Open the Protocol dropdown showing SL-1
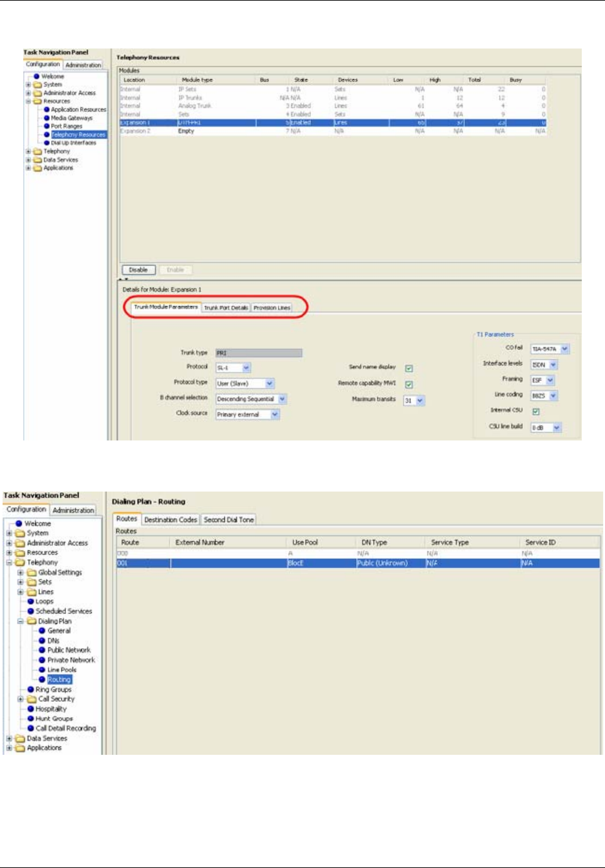The width and height of the screenshot is (605, 868). [233, 367]
